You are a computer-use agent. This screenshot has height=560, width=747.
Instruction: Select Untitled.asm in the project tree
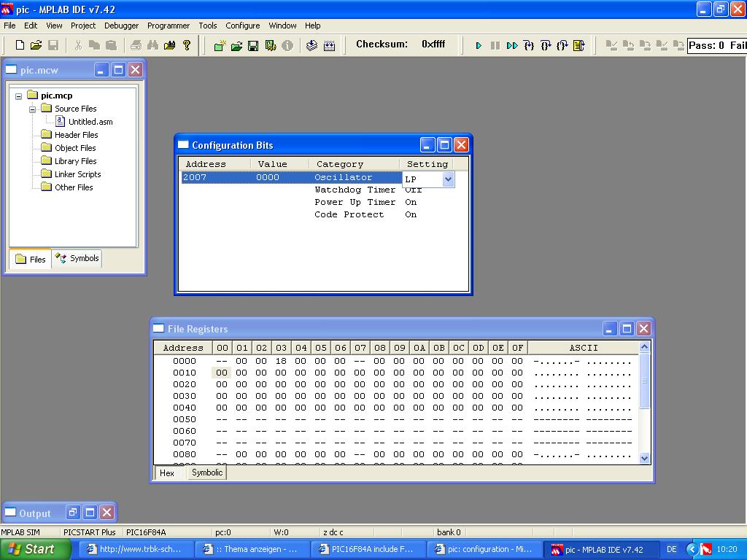(x=90, y=122)
